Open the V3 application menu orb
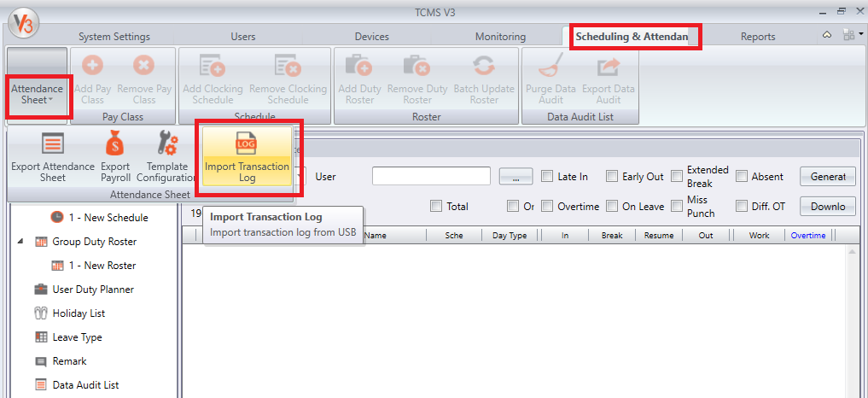The image size is (868, 398). pyautogui.click(x=23, y=23)
